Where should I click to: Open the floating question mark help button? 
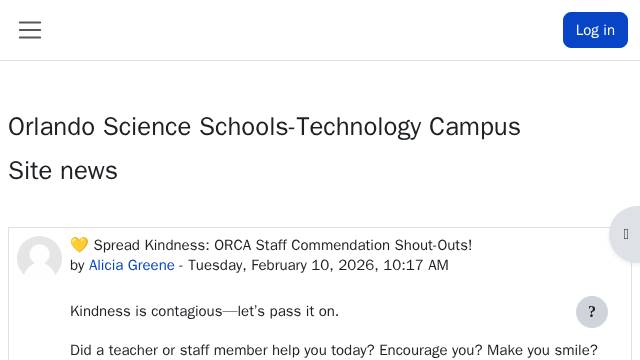click(x=591, y=312)
